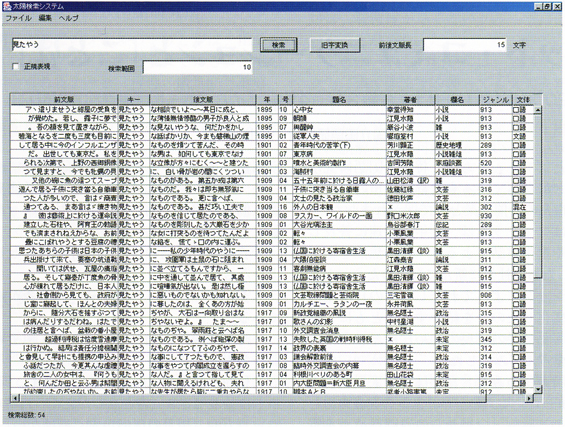Viewport: 565px width, 427px height.
Task: Click the 検索 button
Action: coord(279,45)
